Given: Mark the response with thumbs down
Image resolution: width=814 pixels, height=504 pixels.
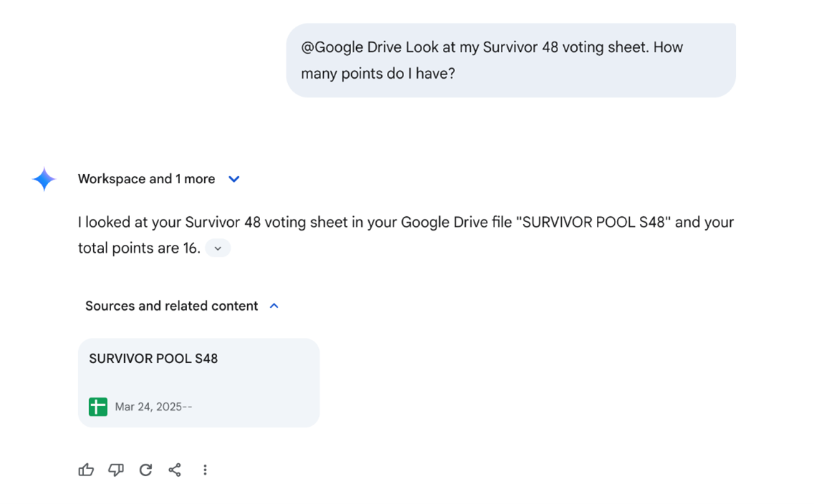Looking at the screenshot, I should 116,470.
